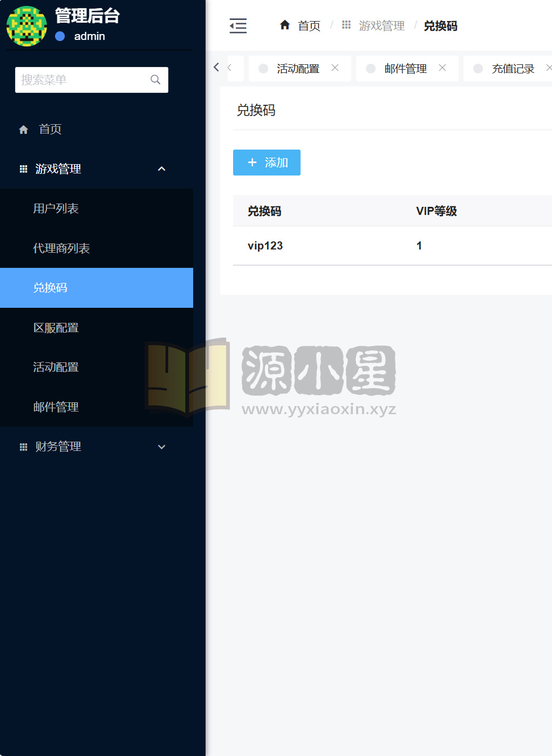This screenshot has height=756, width=552.
Task: Click the home icon in the breadcrumb bar
Action: pos(285,25)
